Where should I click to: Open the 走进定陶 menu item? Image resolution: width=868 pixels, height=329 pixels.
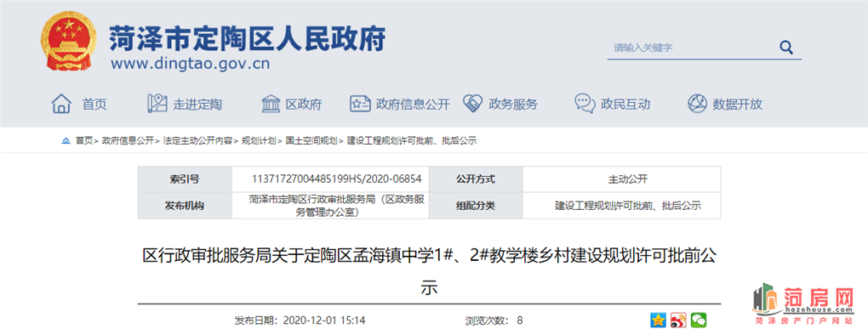tap(197, 104)
